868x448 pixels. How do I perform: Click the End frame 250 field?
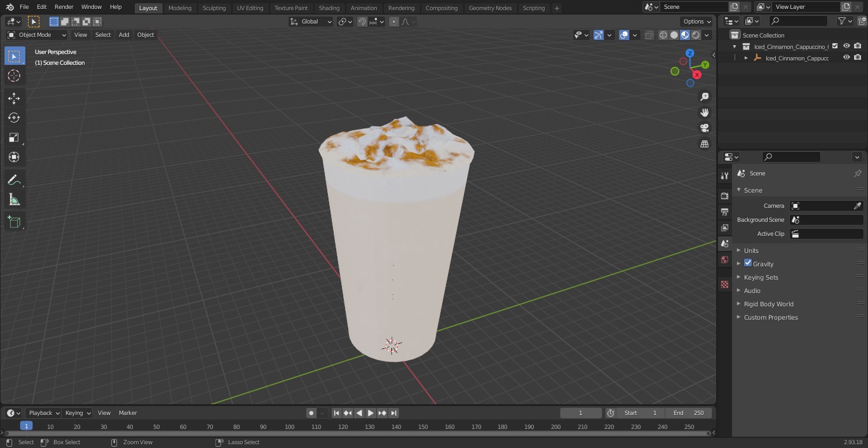tap(689, 413)
